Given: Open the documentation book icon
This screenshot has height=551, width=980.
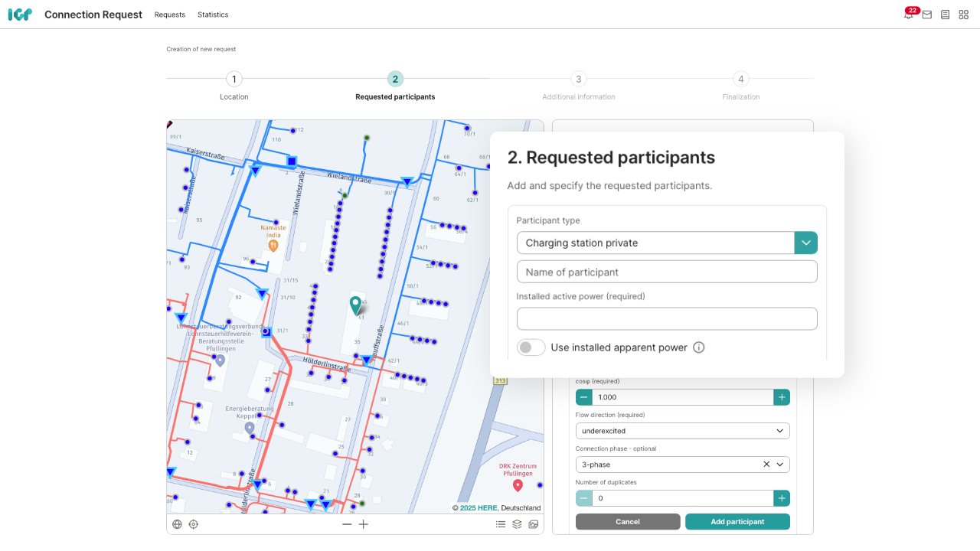Looking at the screenshot, I should (946, 15).
